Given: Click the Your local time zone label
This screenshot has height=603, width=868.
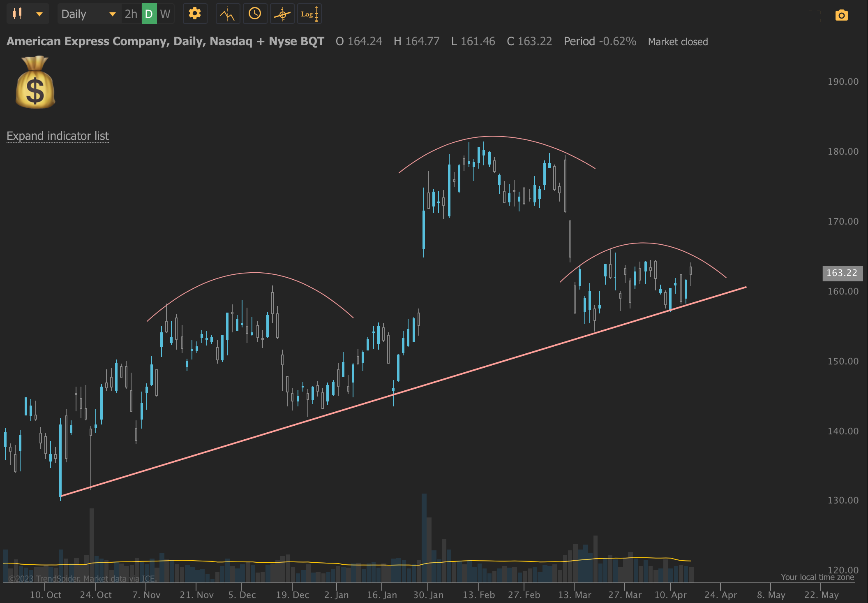Looking at the screenshot, I should click(817, 577).
